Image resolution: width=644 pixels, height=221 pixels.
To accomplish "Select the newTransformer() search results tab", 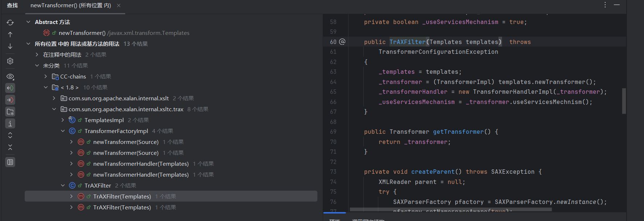I will coord(71,5).
